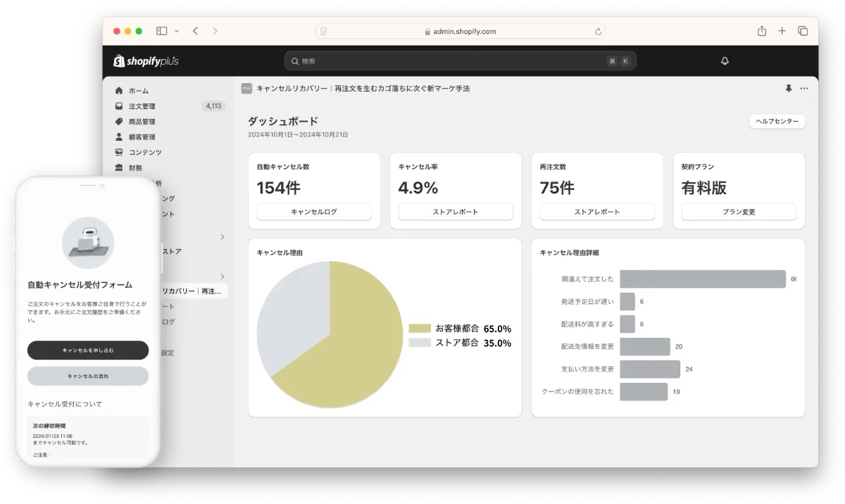Viewport: 845px width, 504px height.
Task: Toggle the Safari sidebar icon
Action: (x=162, y=31)
